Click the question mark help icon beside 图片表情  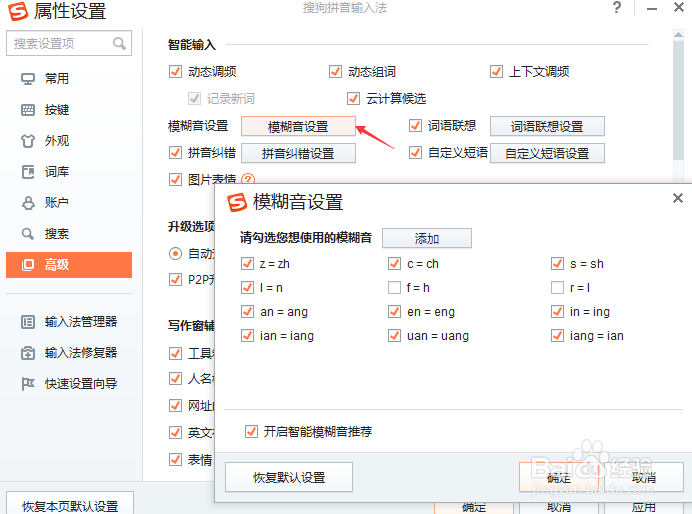(248, 179)
